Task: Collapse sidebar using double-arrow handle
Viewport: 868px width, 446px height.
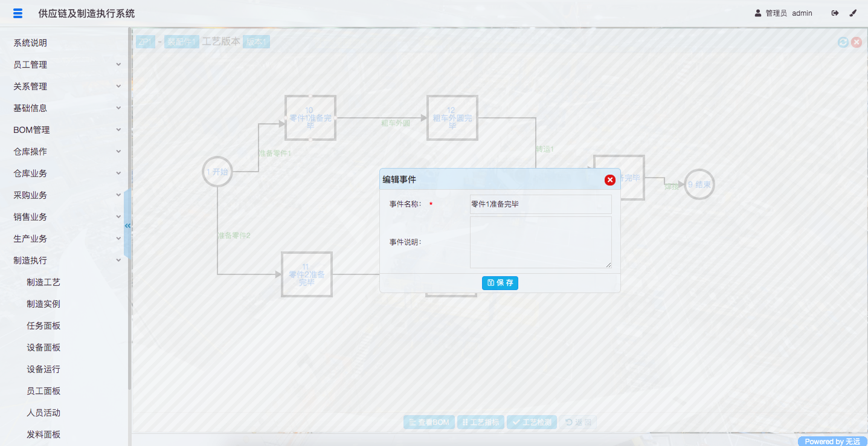Action: [x=127, y=225]
